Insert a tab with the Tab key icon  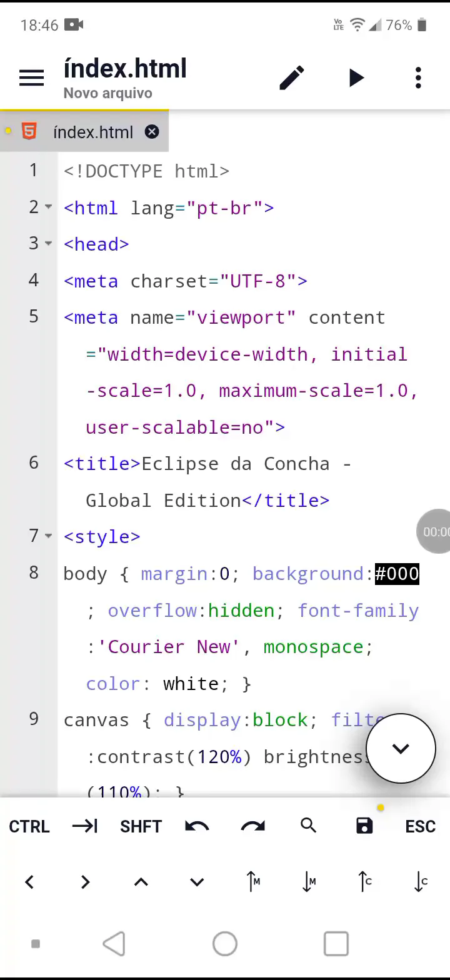click(85, 826)
